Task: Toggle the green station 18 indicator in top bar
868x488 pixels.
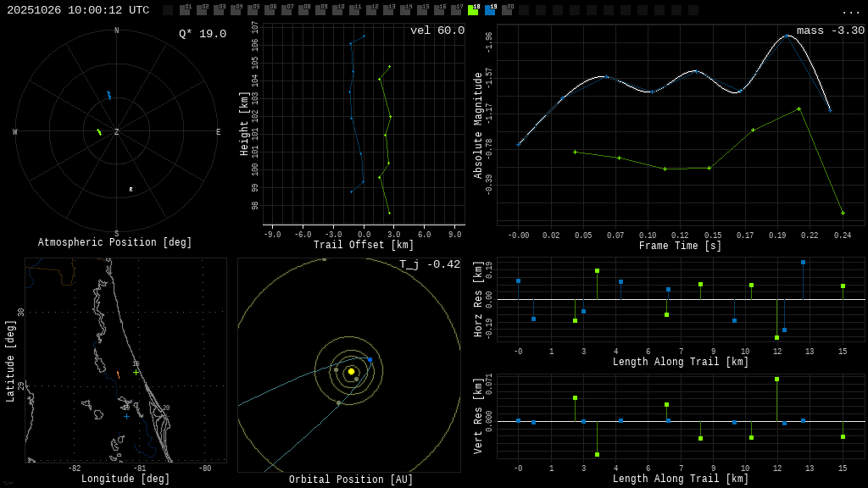Action: point(473,10)
